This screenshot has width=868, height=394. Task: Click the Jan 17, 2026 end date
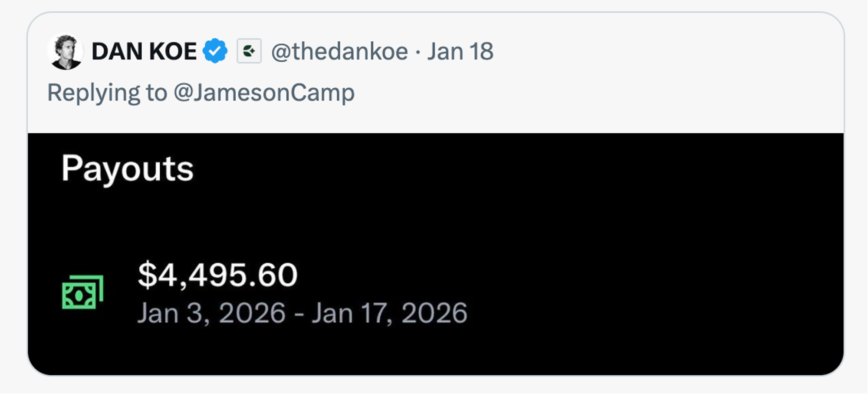(389, 313)
